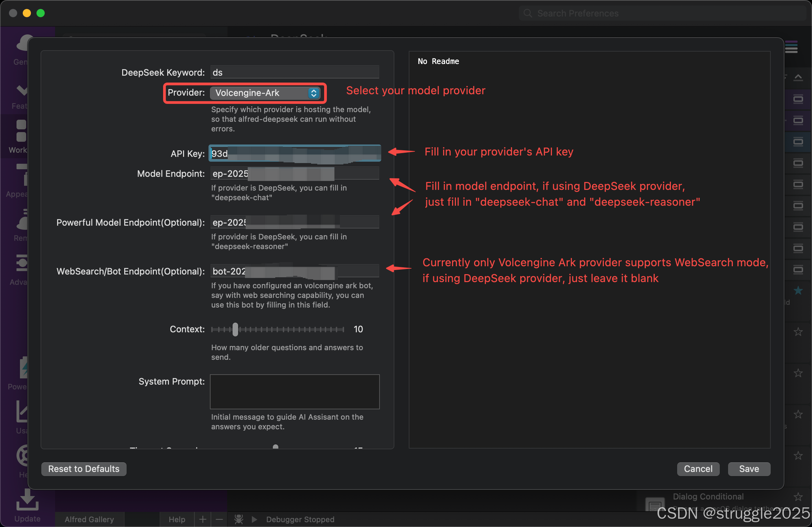Screen dimensions: 812x527
Task: Save the workflow configuration
Action: click(x=749, y=469)
